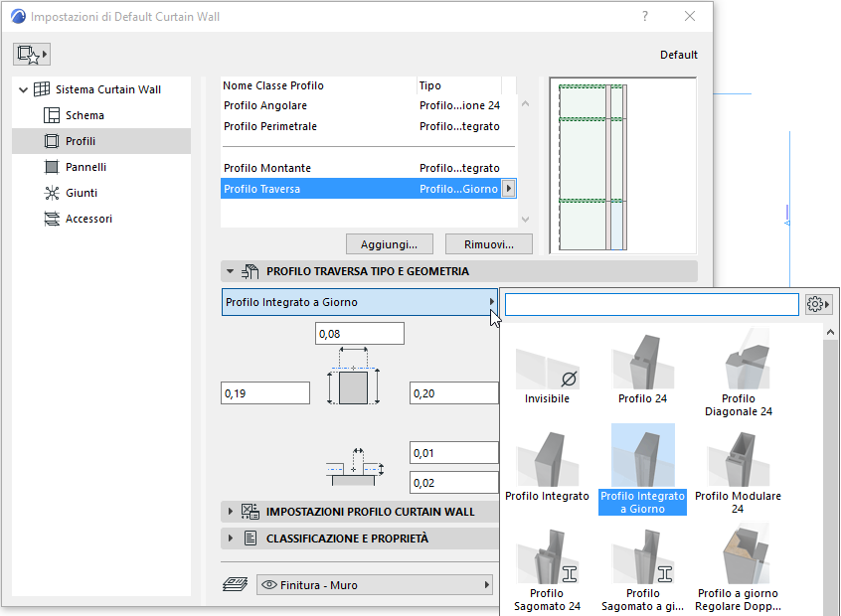Open the Profilo Traversa type arrow
Screen dimensions: 841x616
coord(508,189)
